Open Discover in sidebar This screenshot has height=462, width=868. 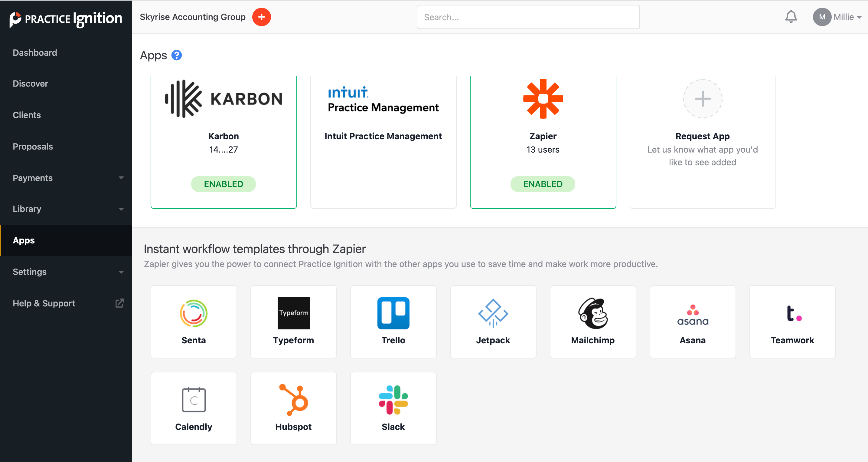[30, 84]
